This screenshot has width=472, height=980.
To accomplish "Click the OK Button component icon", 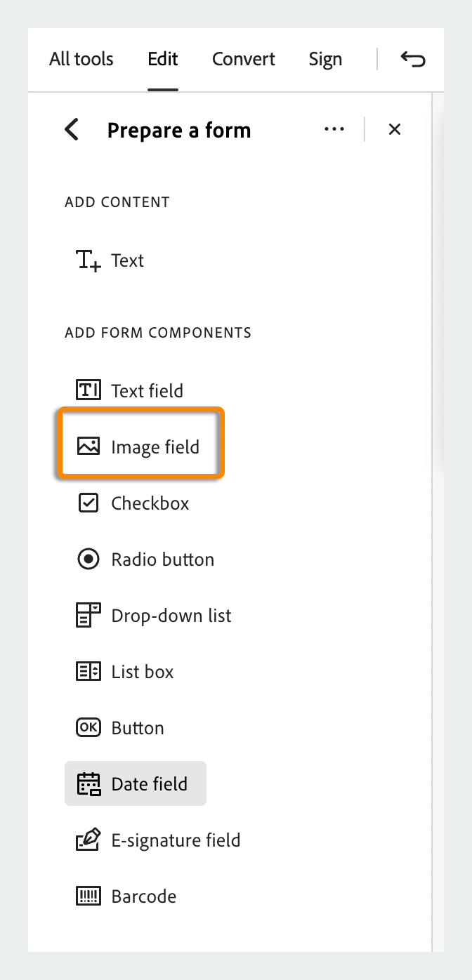I will [88, 728].
